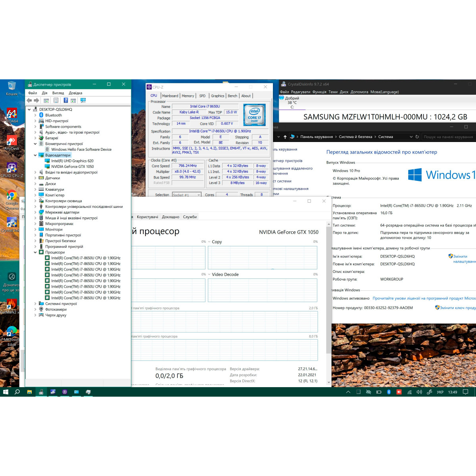The image size is (476, 476).
Task: Click the Windows Start button on taskbar
Action: [6, 392]
